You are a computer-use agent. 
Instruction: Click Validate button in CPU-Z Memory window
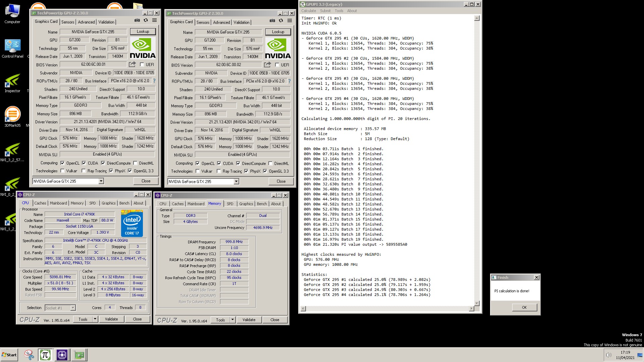[x=249, y=320]
